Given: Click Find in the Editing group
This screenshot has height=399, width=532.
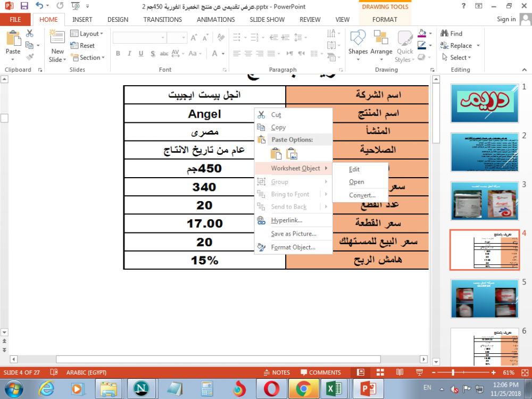Looking at the screenshot, I should click(451, 33).
